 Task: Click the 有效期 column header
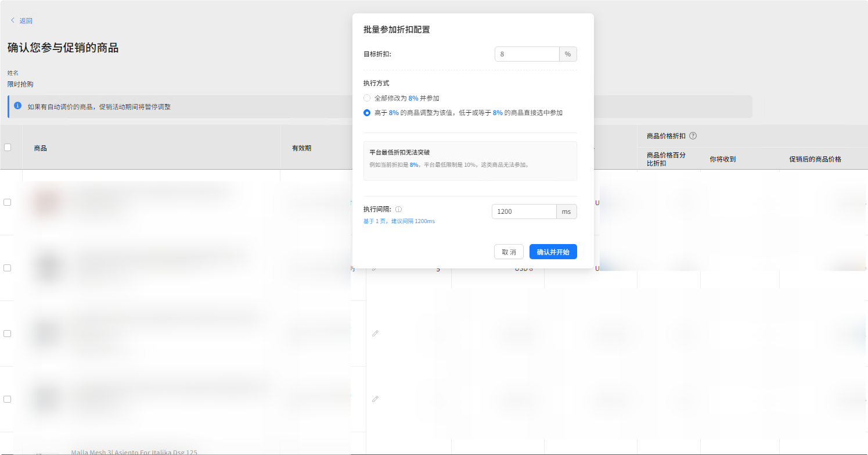301,148
